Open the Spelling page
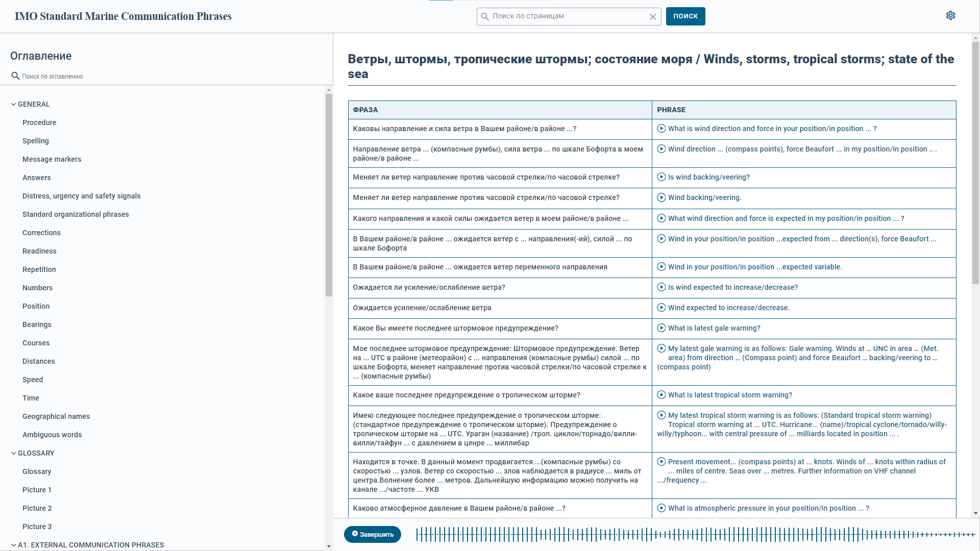980x551 pixels. (36, 141)
